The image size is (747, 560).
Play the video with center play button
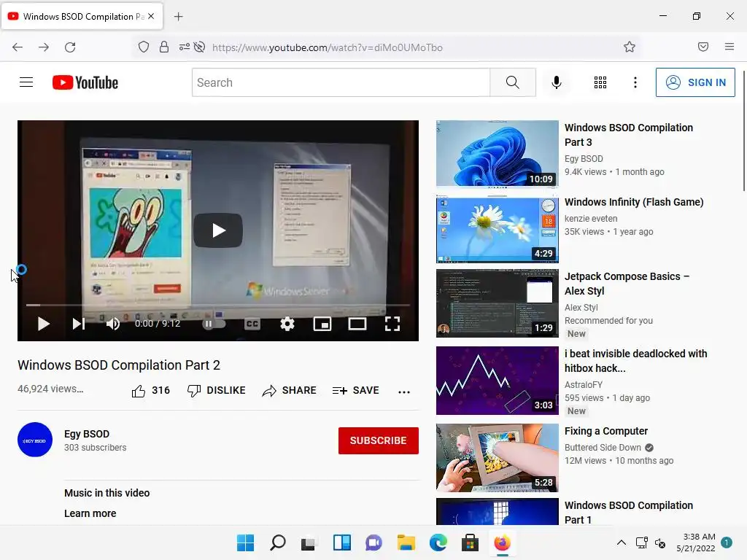point(218,230)
